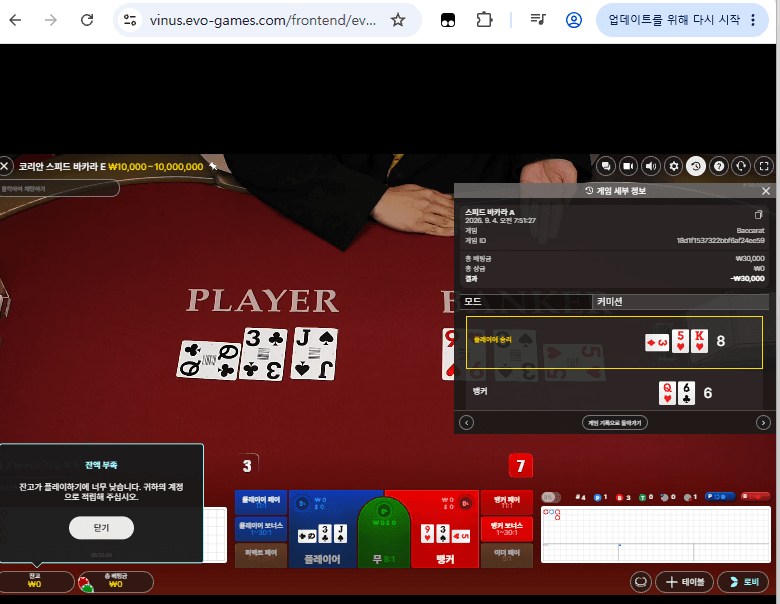Go to previous game with left chevron

(466, 423)
